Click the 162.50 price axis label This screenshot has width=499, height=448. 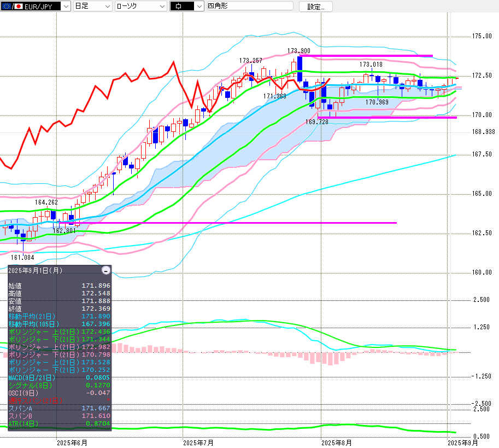[482, 233]
